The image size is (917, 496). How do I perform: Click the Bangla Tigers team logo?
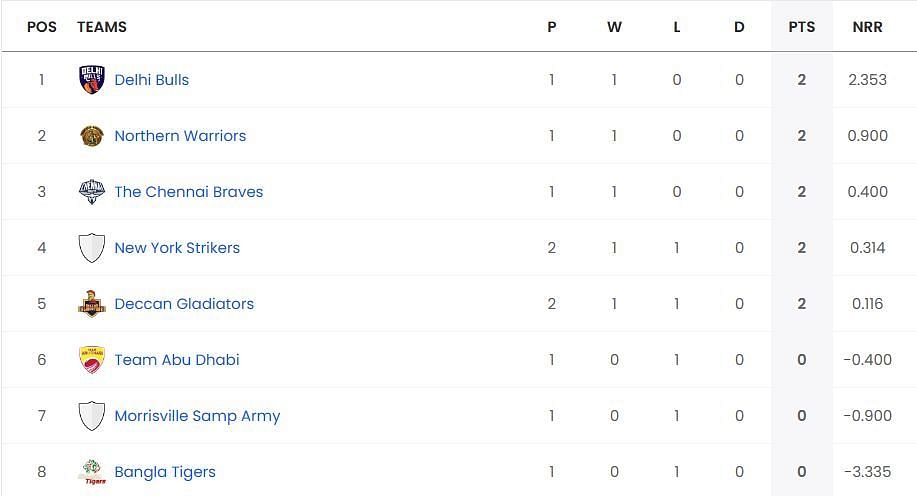[92, 472]
